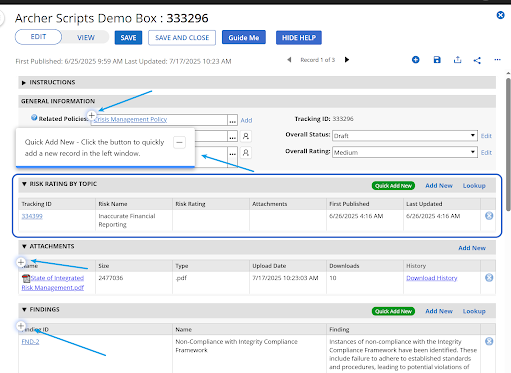This screenshot has height=373, width=511.
Task: Click the plus hotspot in Findings table
Action: coord(21,326)
